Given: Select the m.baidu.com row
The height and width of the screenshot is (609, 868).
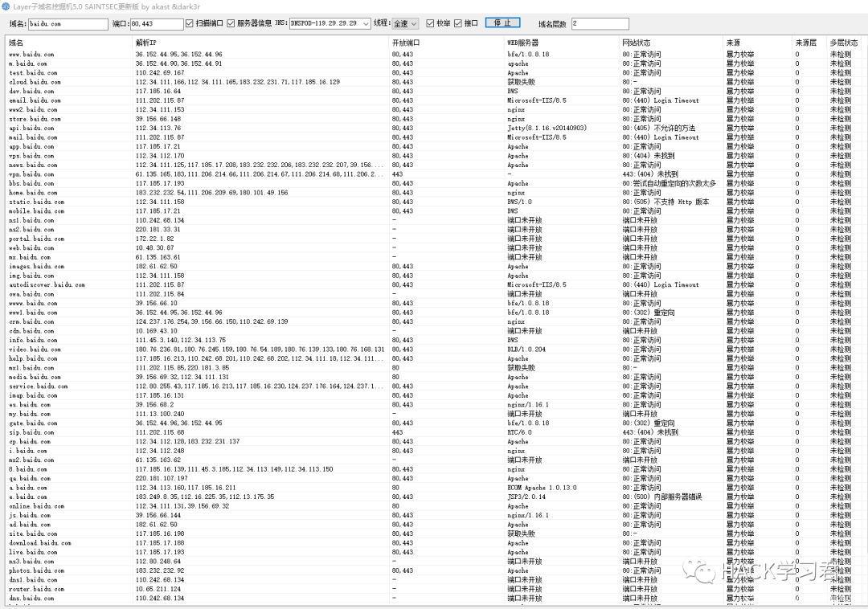Looking at the screenshot, I should pyautogui.click(x=434, y=63).
